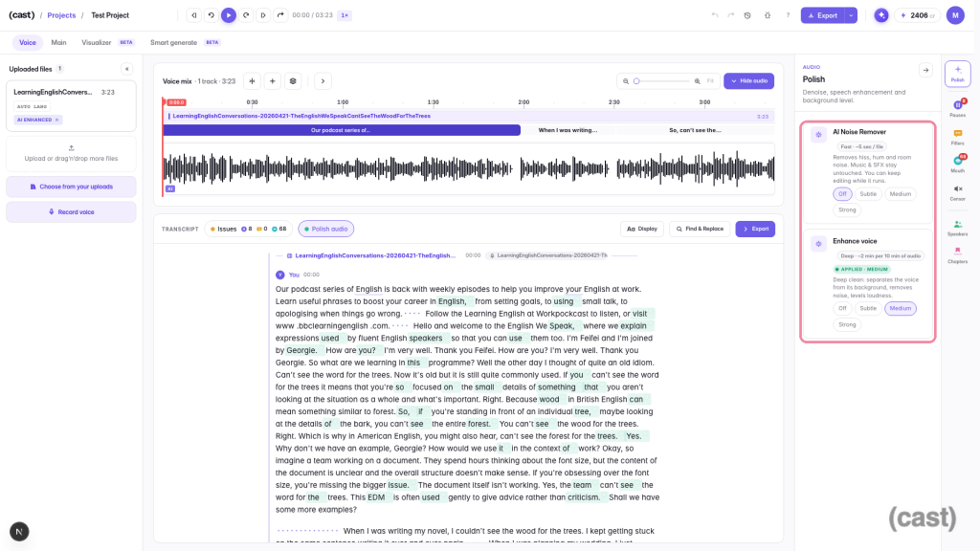Expand the Export dropdown arrow
This screenshot has width=980, height=551.
[x=851, y=15]
